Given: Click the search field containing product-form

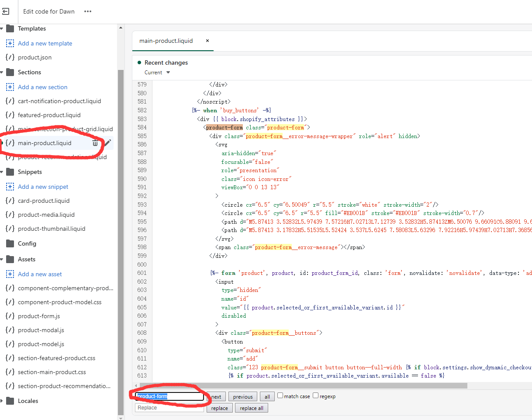Looking at the screenshot, I should [169, 396].
